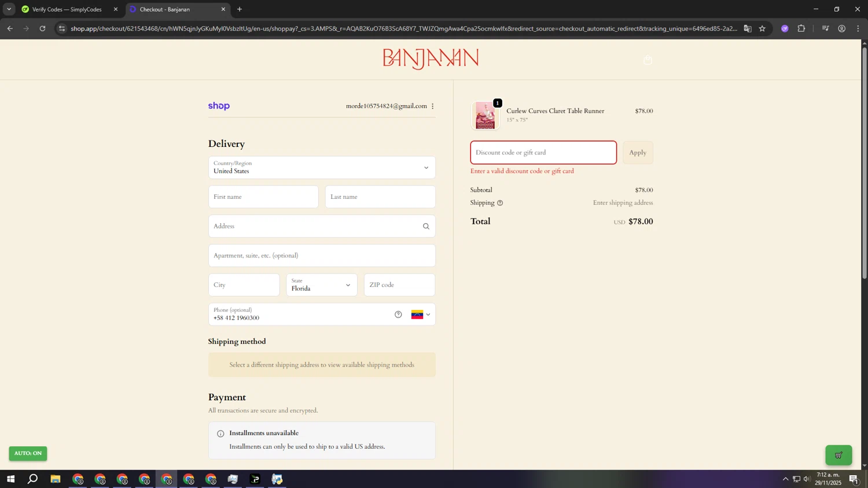Image resolution: width=868 pixels, height=488 pixels.
Task: Close the Verify Codes tab
Action: pyautogui.click(x=116, y=9)
